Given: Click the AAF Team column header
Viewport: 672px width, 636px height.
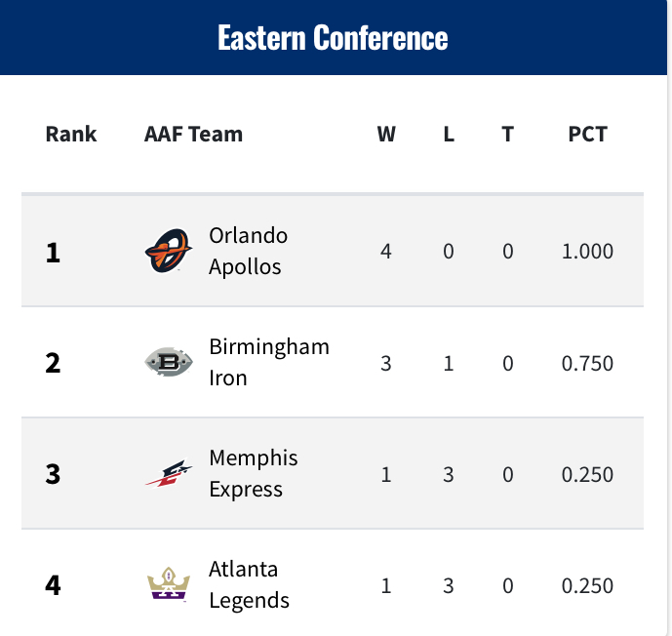Looking at the screenshot, I should tap(193, 134).
